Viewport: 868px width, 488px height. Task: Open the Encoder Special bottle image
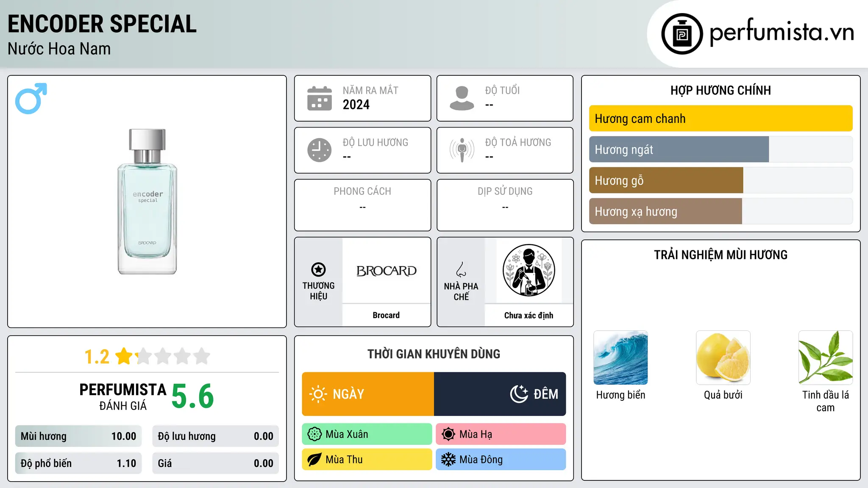pyautogui.click(x=147, y=202)
